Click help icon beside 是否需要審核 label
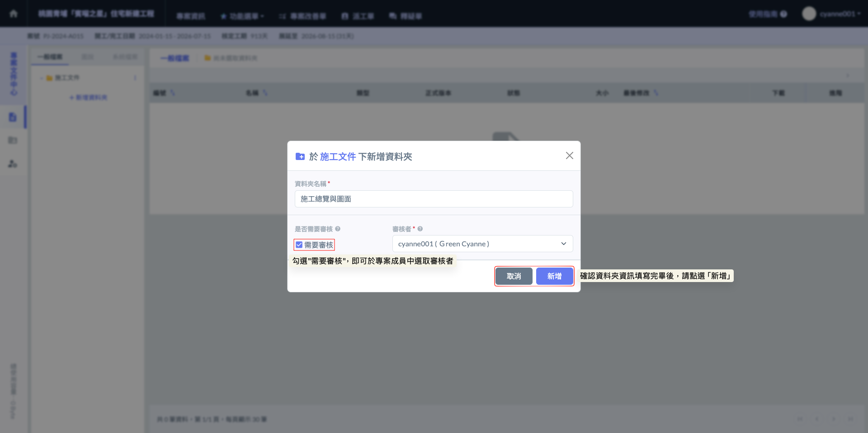This screenshot has width=868, height=433. coord(338,229)
